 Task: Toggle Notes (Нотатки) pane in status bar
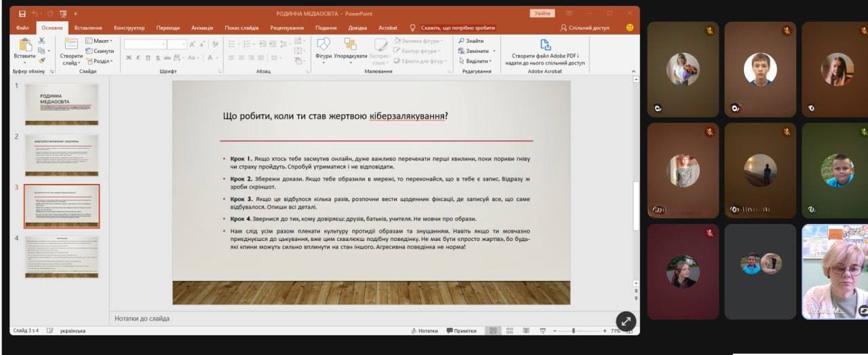pos(424,331)
